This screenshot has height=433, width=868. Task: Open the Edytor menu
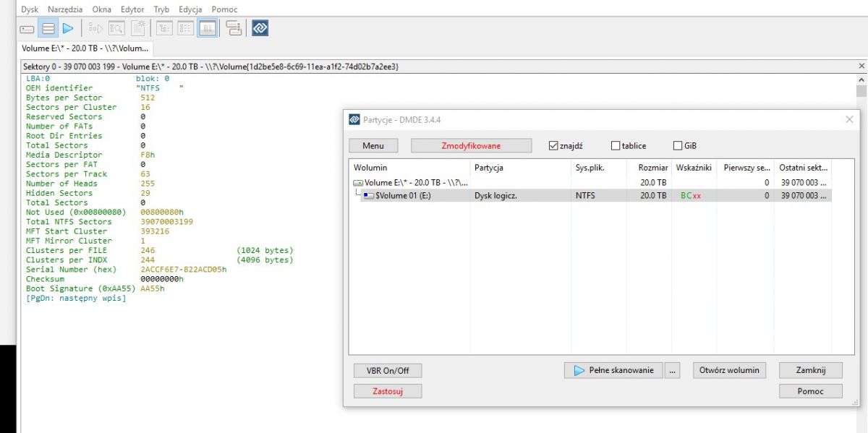(132, 9)
